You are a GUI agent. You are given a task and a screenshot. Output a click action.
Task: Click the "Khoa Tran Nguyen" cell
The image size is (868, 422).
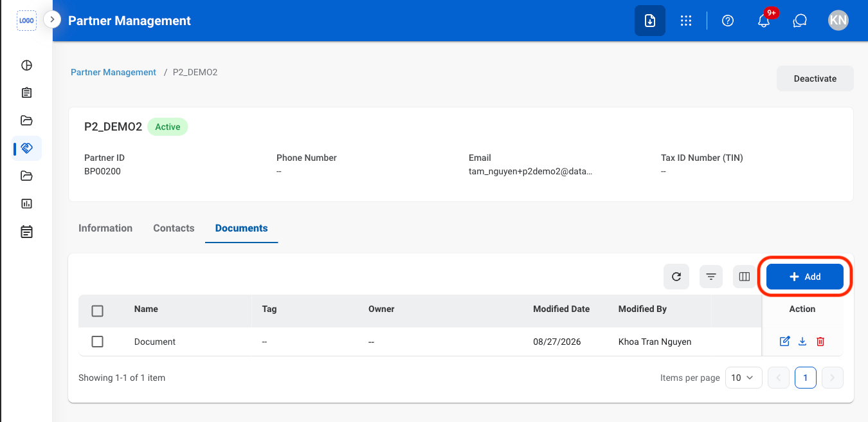click(x=655, y=342)
